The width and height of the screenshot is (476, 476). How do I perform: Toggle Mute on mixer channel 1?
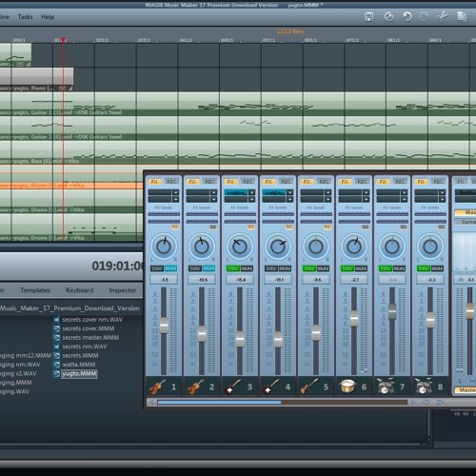(x=170, y=268)
